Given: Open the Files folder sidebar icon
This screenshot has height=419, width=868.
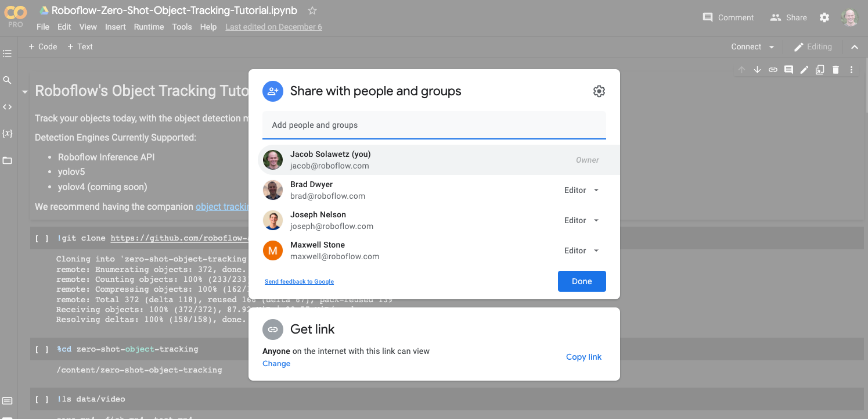Looking at the screenshot, I should [x=7, y=160].
